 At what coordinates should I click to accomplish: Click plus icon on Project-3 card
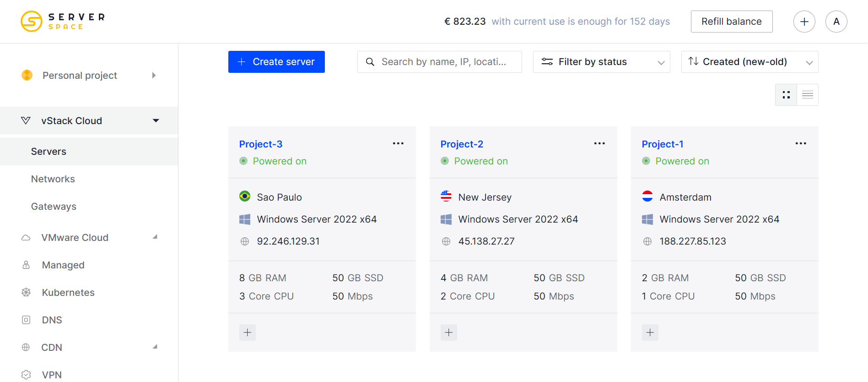pyautogui.click(x=248, y=333)
